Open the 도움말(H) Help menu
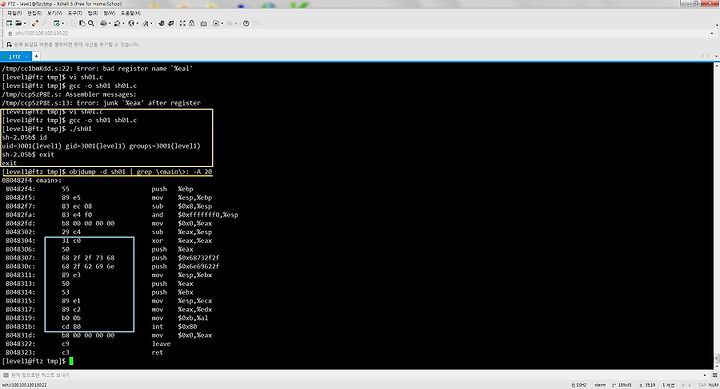Viewport: 720px width, 389px height. click(x=131, y=13)
